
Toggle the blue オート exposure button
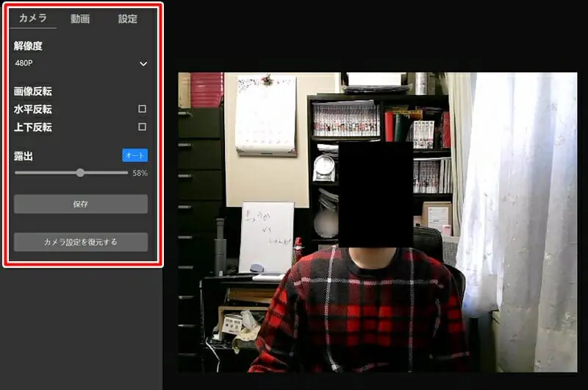click(135, 155)
